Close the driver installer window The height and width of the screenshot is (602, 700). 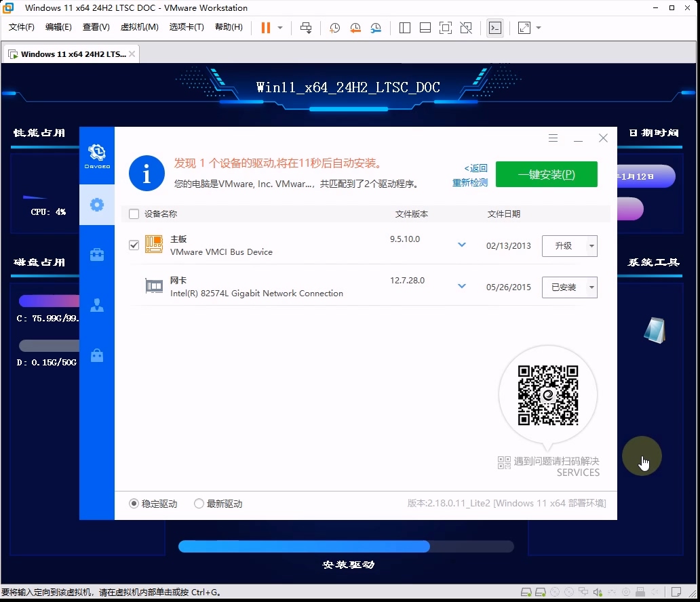click(x=603, y=138)
